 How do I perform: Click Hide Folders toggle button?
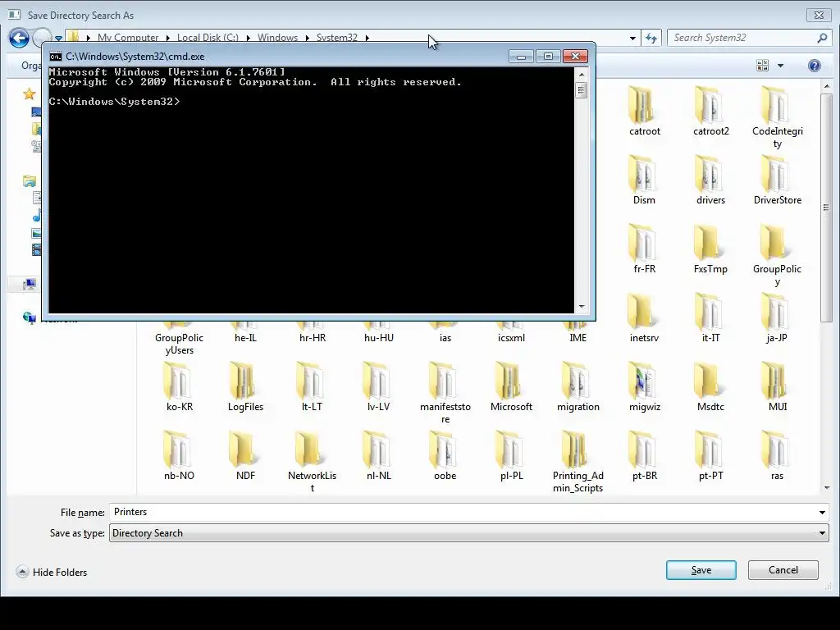click(x=52, y=572)
